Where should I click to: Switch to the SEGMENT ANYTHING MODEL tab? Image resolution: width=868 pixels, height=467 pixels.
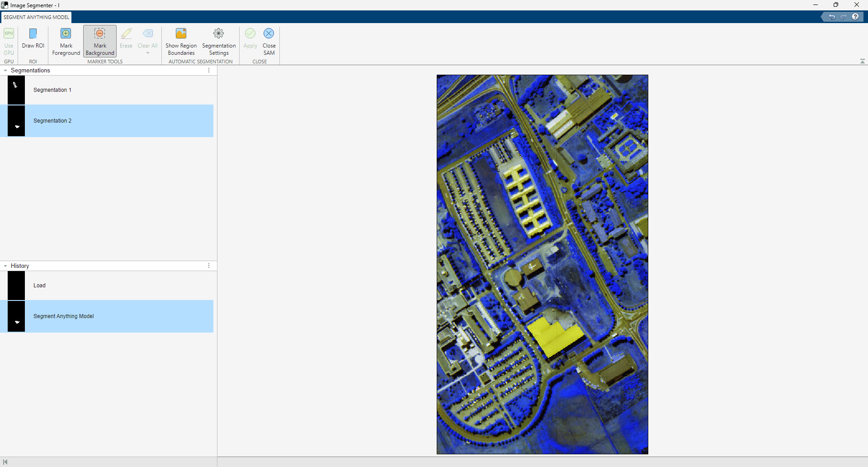click(36, 17)
